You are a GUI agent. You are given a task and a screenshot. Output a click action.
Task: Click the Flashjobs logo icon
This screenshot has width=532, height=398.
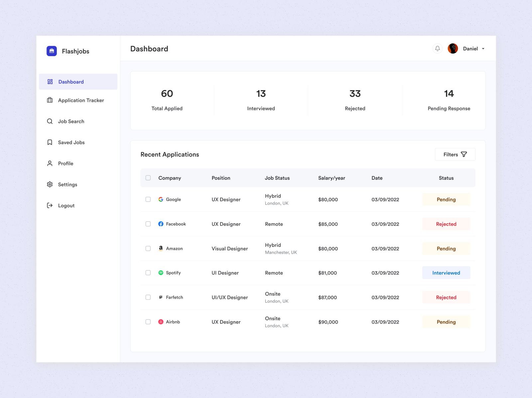click(x=52, y=51)
